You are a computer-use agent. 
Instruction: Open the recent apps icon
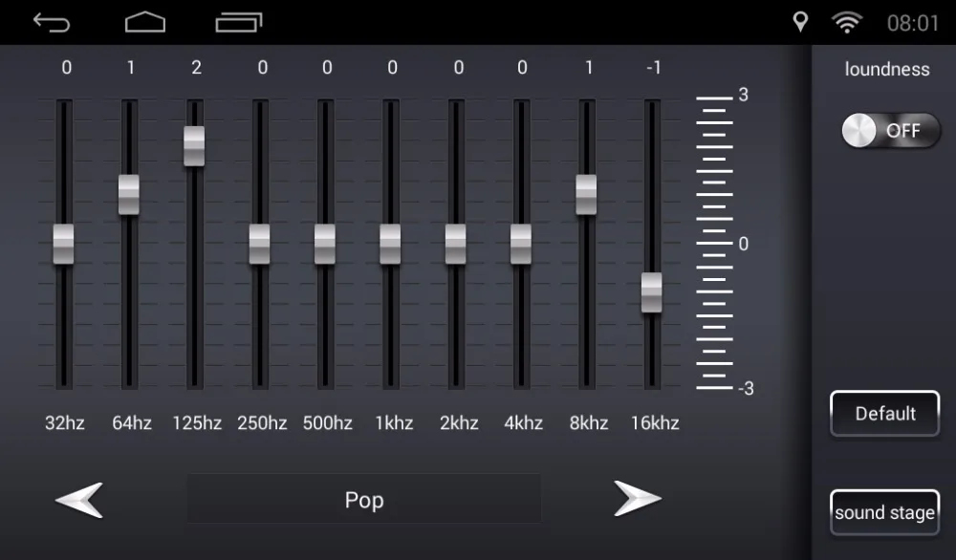coord(239,23)
